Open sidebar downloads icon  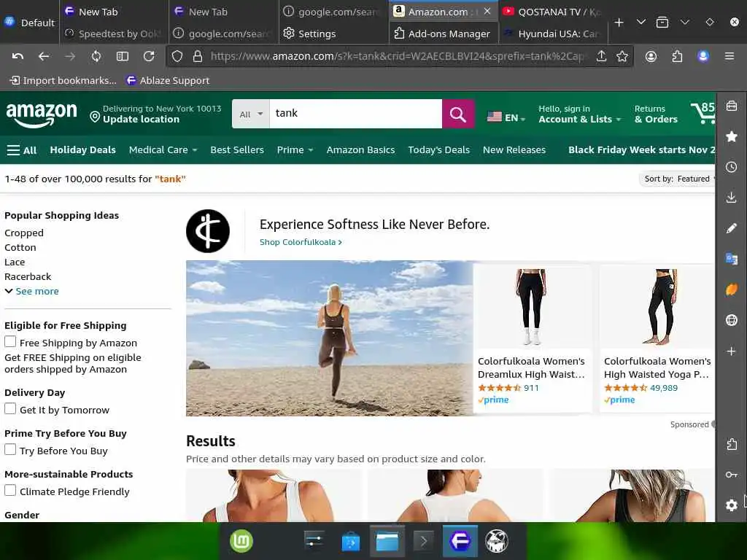[731, 197]
